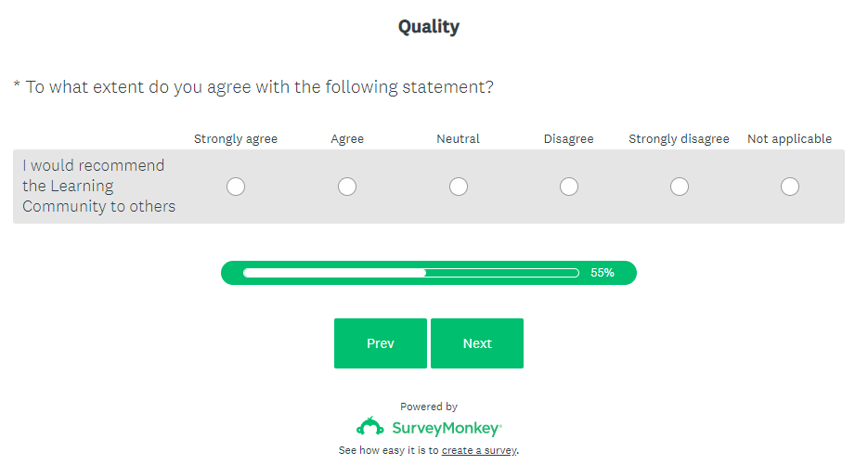Select the Strongly disagree radio button
The height and width of the screenshot is (465, 868).
(680, 187)
